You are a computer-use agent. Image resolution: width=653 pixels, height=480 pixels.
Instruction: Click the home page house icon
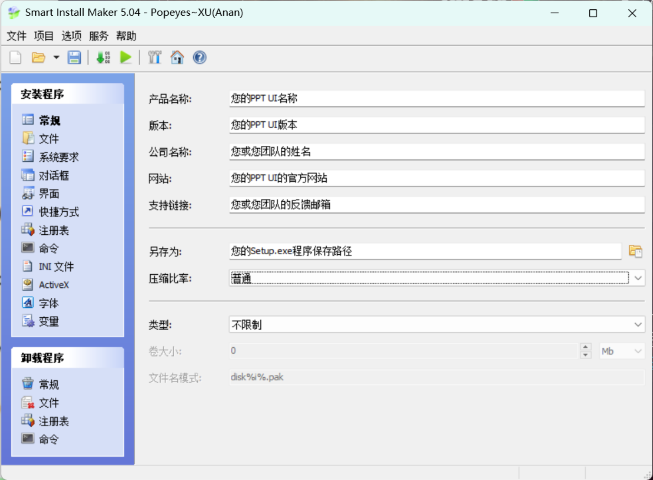coord(177,58)
